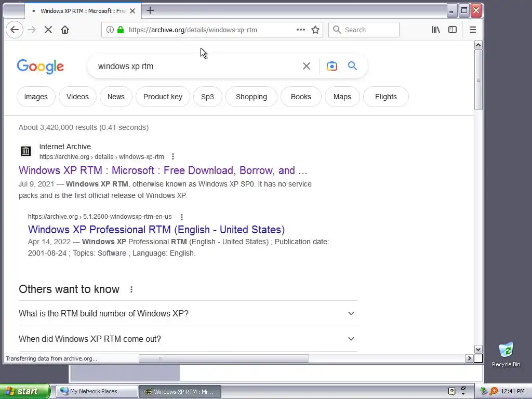532x399 pixels.
Task: Expand When did Windows XP RTM come out
Action: 188,339
